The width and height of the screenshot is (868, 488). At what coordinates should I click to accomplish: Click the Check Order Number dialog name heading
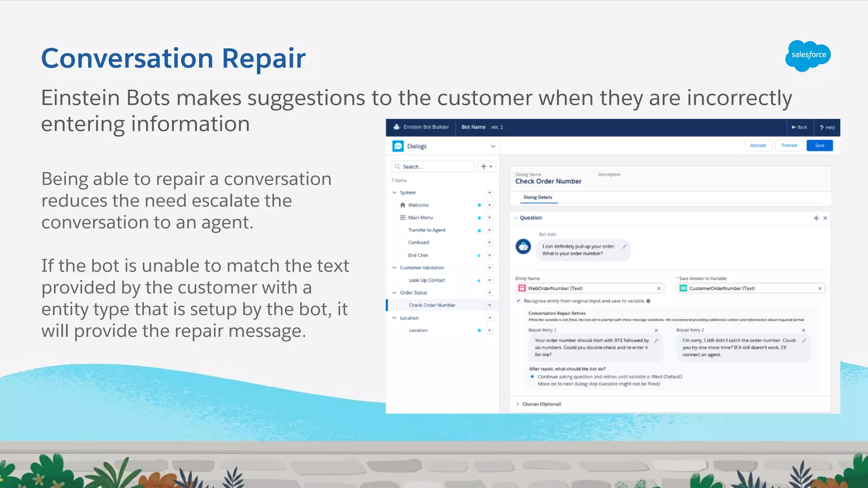click(x=548, y=181)
